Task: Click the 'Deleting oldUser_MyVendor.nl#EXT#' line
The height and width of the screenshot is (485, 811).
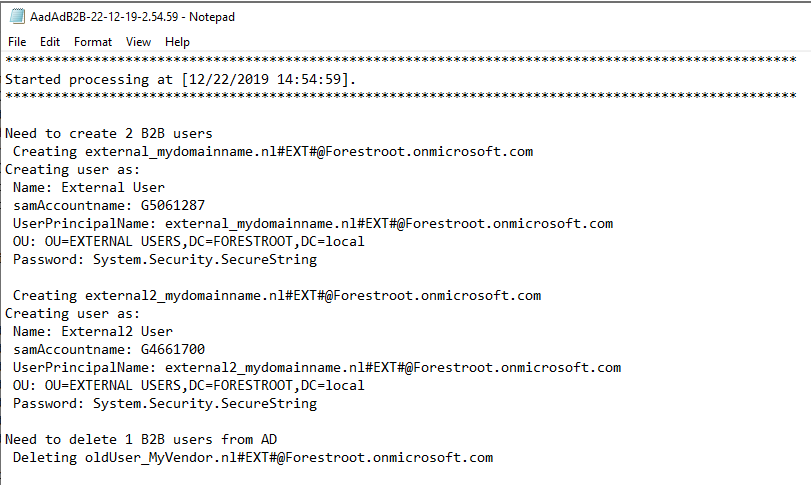Action: 253,458
